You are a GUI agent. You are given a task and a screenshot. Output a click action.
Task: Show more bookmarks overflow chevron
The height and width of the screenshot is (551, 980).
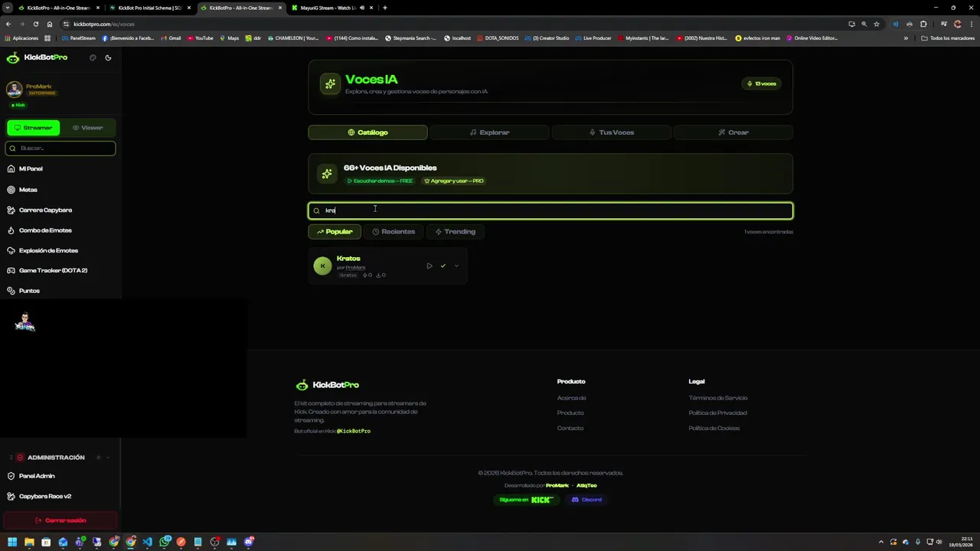click(906, 38)
